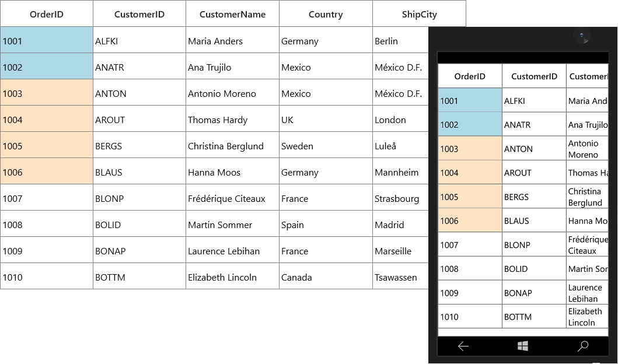Click Country cell Canada
618x364 pixels.
click(326, 276)
